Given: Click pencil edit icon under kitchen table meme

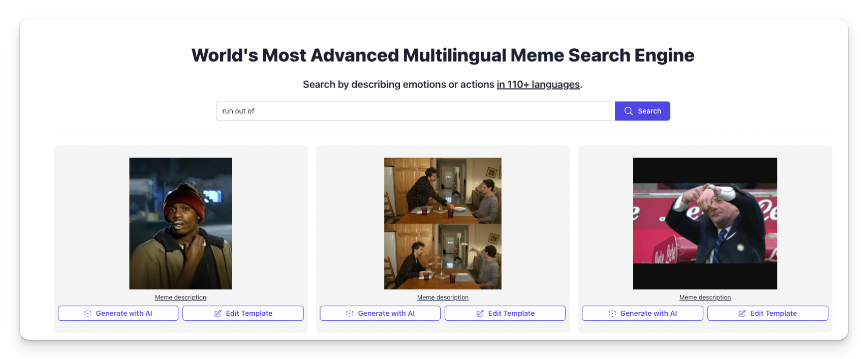Looking at the screenshot, I should [x=480, y=313].
